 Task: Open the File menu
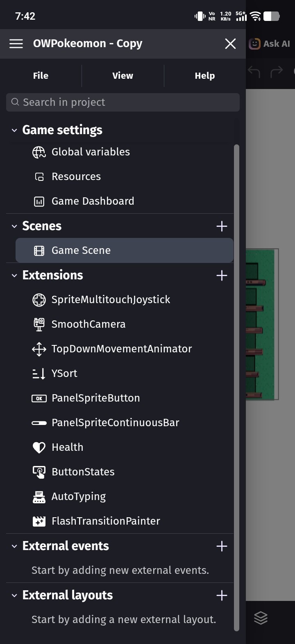[41, 75]
